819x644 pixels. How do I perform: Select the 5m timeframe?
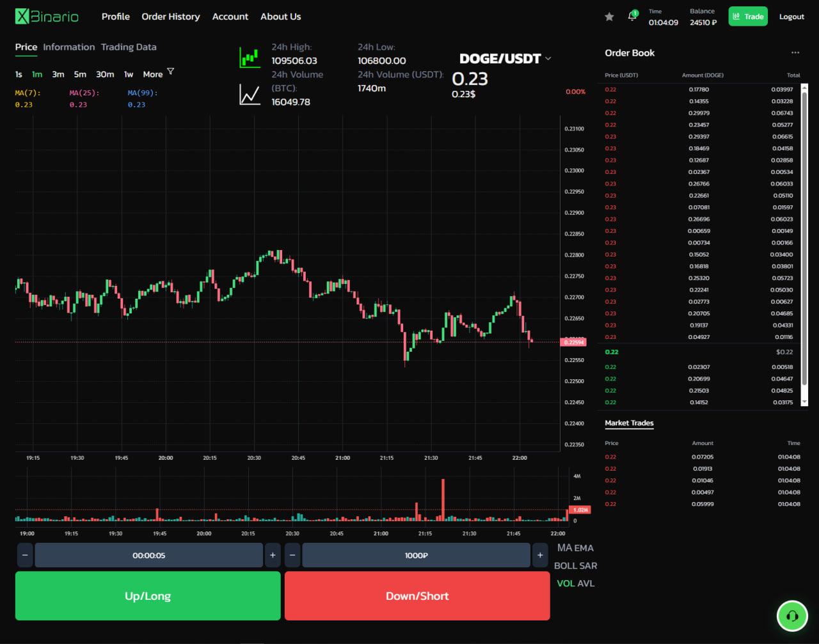(x=80, y=74)
